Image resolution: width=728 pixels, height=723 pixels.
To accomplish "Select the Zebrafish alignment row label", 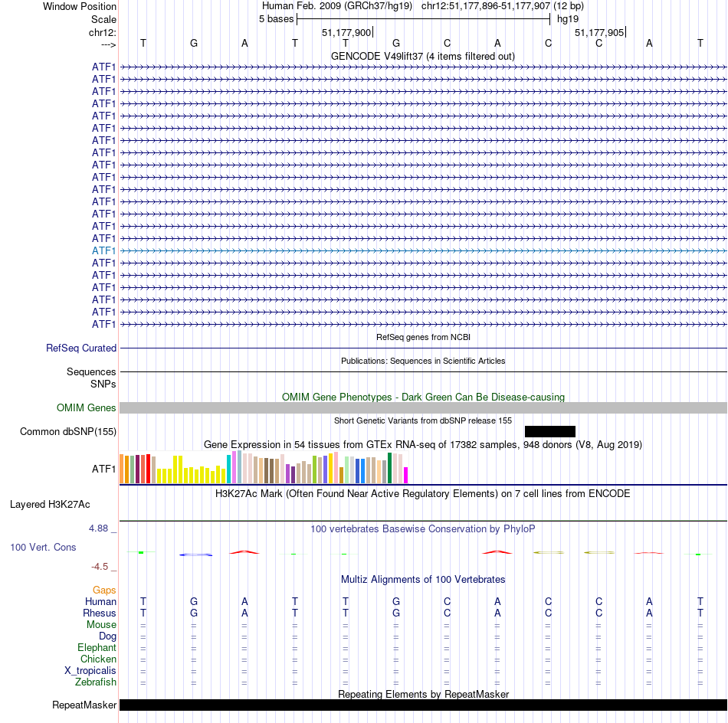I will click(96, 682).
